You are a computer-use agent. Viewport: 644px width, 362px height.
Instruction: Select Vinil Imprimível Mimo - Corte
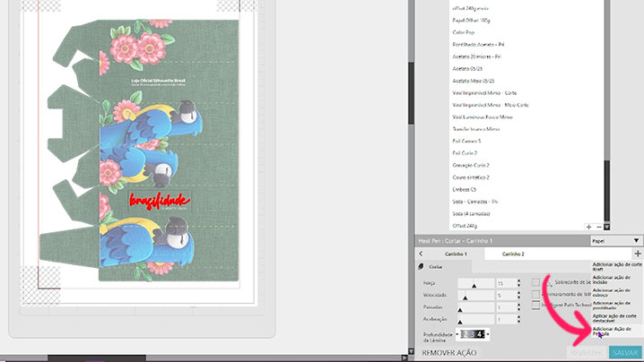[x=484, y=93]
